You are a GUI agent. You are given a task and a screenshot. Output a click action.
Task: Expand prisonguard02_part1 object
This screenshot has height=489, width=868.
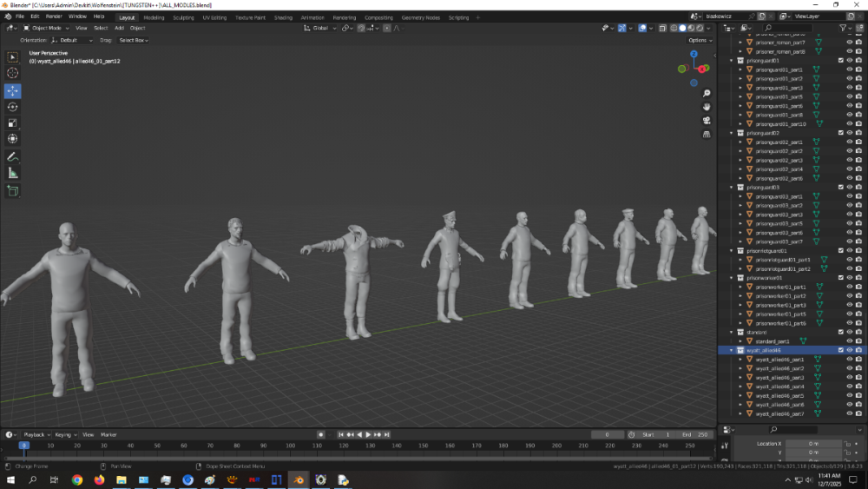pos(740,142)
